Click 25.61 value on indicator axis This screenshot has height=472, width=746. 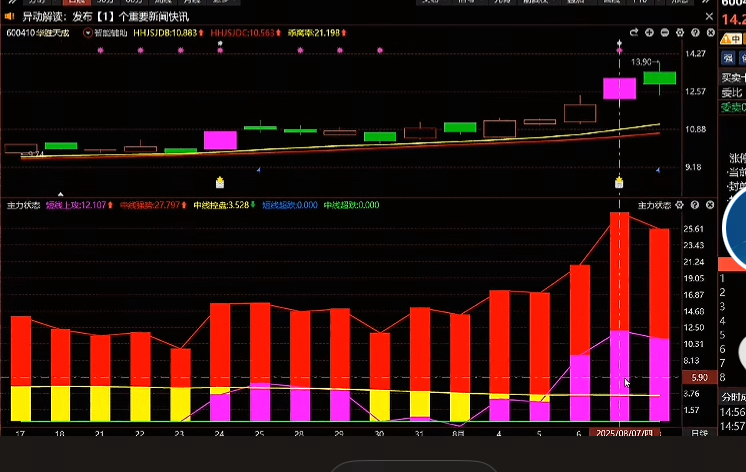tap(693, 229)
